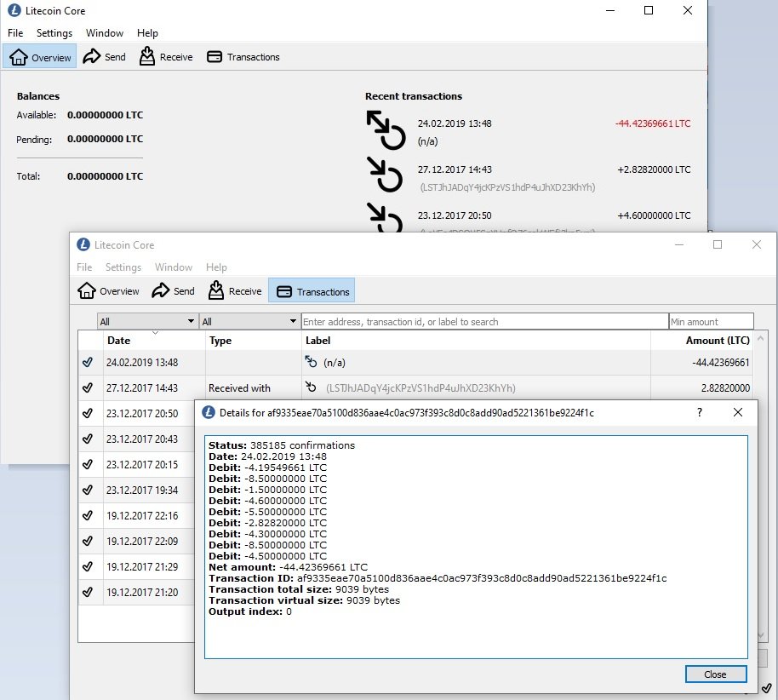The width and height of the screenshot is (778, 700).
Task: Click confirmed checkmark icon for 19.12.2017 21:29 row
Action: coord(88,566)
